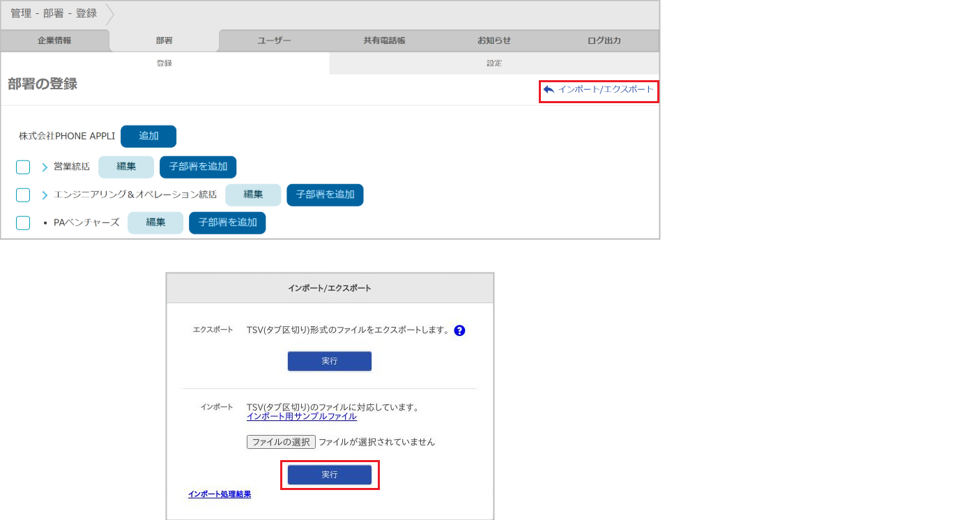Image resolution: width=980 pixels, height=520 pixels.
Task: Click the blue help question mark icon
Action: (x=459, y=330)
